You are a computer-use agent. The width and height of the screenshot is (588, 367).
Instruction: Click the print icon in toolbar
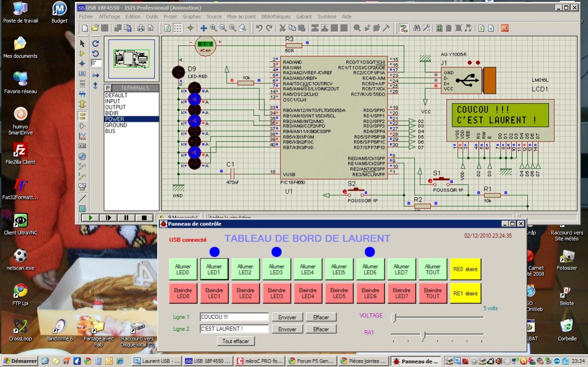141,28
